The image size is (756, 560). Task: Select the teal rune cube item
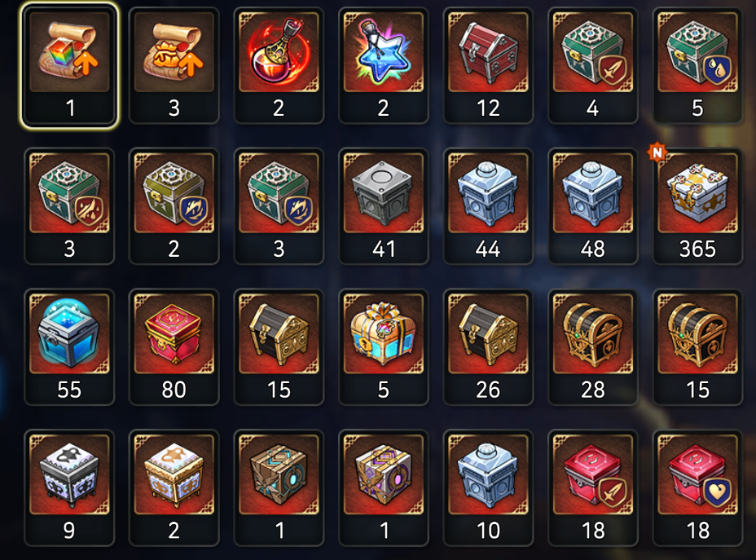[x=279, y=487]
